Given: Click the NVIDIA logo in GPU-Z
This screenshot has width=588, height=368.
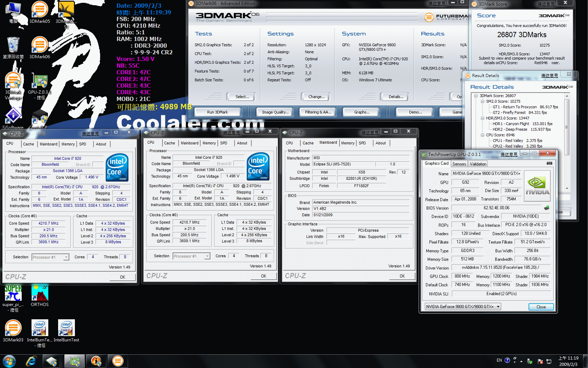Looking at the screenshot, I should 537,186.
